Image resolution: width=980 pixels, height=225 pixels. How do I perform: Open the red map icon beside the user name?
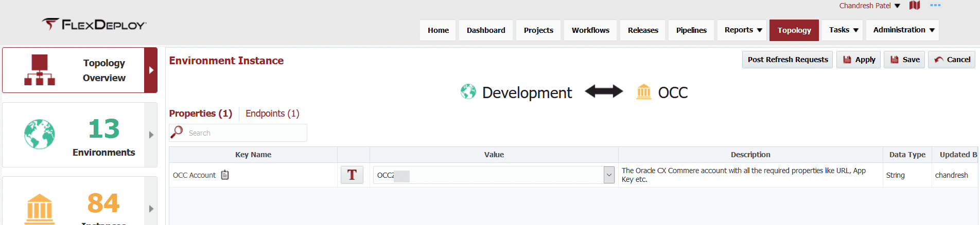coord(915,6)
